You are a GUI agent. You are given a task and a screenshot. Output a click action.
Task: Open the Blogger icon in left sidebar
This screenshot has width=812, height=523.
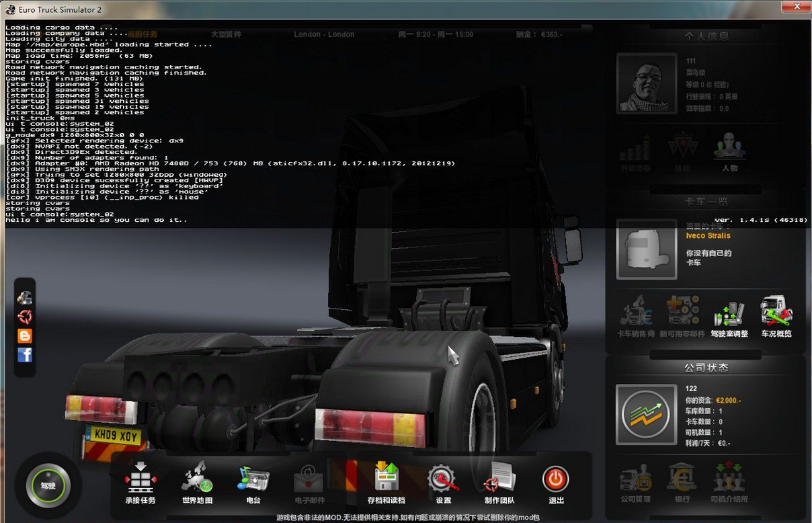coord(25,335)
